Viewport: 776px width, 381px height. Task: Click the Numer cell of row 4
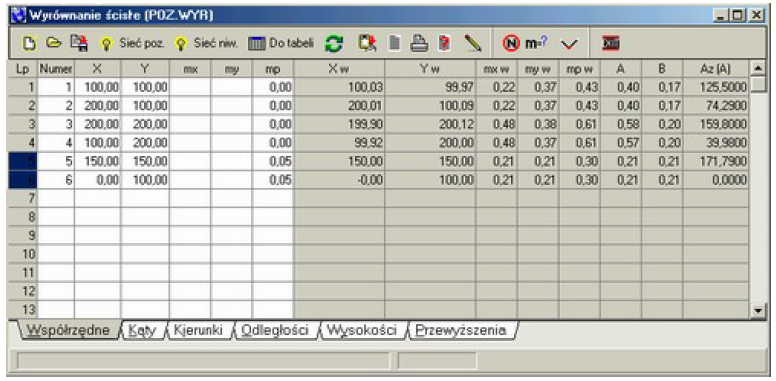pos(56,143)
